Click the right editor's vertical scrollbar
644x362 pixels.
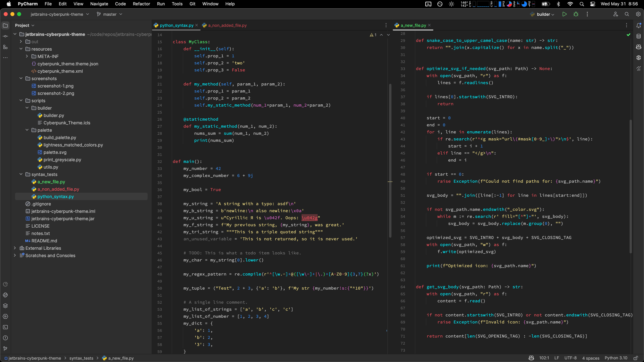[x=631, y=186]
